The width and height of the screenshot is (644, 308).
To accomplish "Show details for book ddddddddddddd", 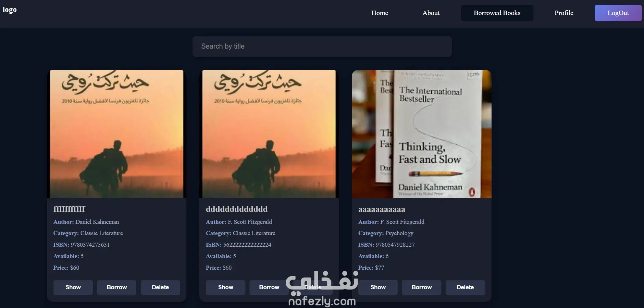I will (x=225, y=287).
